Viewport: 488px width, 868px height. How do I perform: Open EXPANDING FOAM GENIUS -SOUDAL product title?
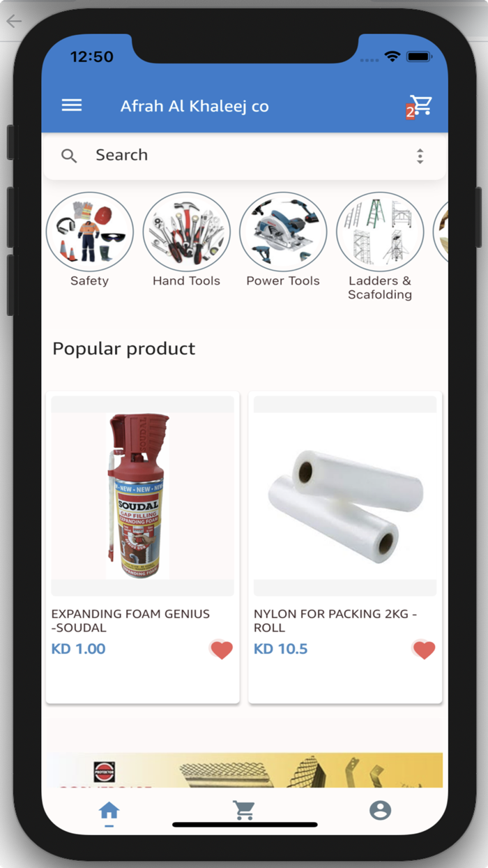click(x=130, y=621)
